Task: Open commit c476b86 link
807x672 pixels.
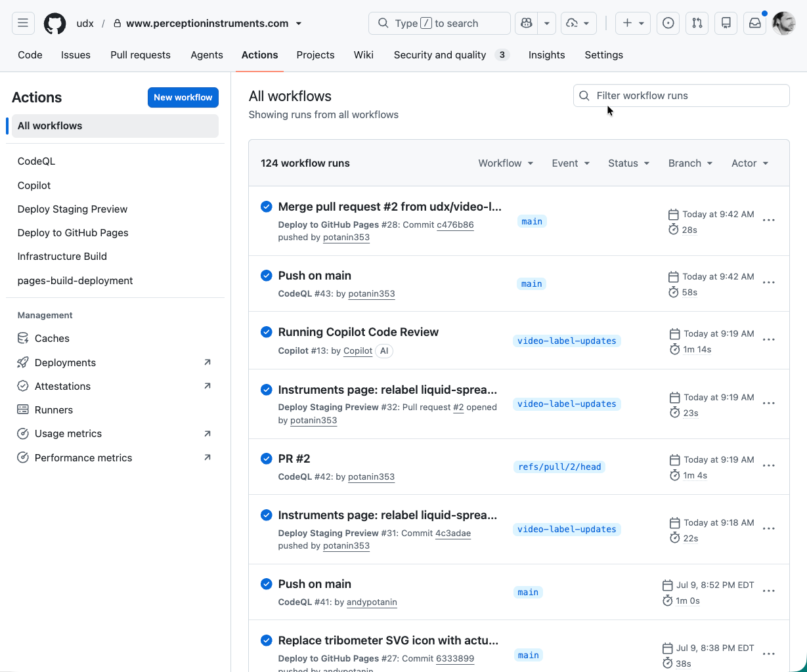Action: 455,224
